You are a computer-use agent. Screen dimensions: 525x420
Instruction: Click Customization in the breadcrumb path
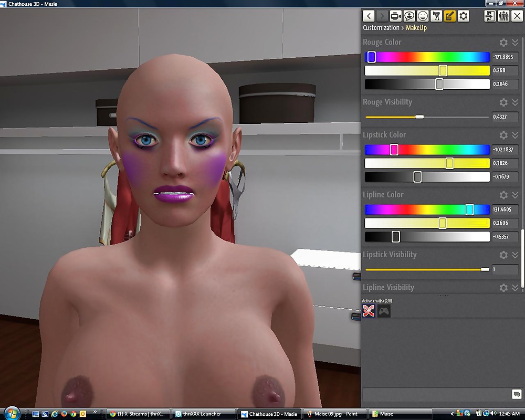point(381,28)
